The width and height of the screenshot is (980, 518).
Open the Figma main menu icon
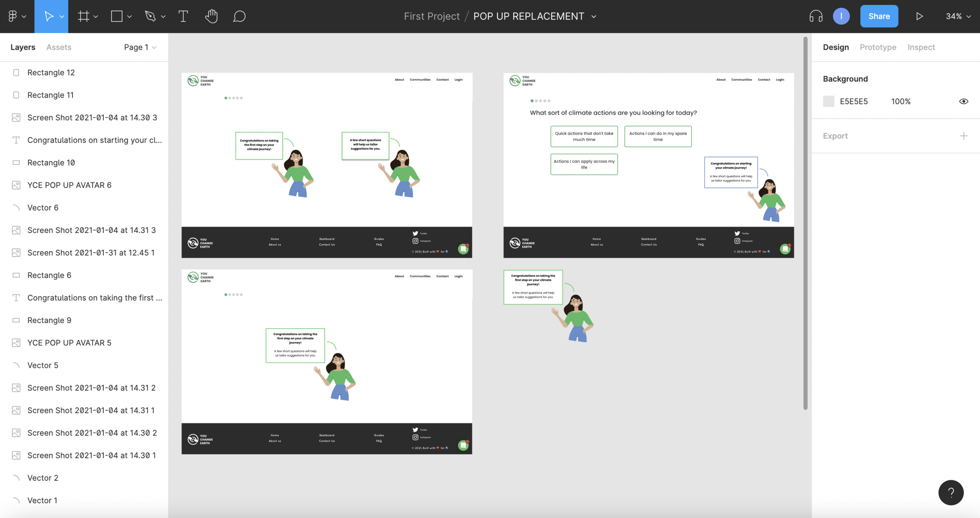pyautogui.click(x=13, y=16)
